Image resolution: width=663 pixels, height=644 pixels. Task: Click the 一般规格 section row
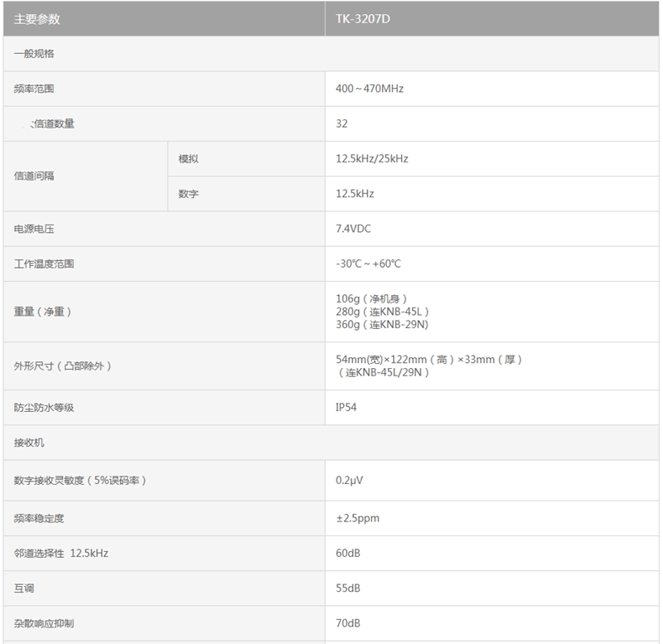pos(331,54)
